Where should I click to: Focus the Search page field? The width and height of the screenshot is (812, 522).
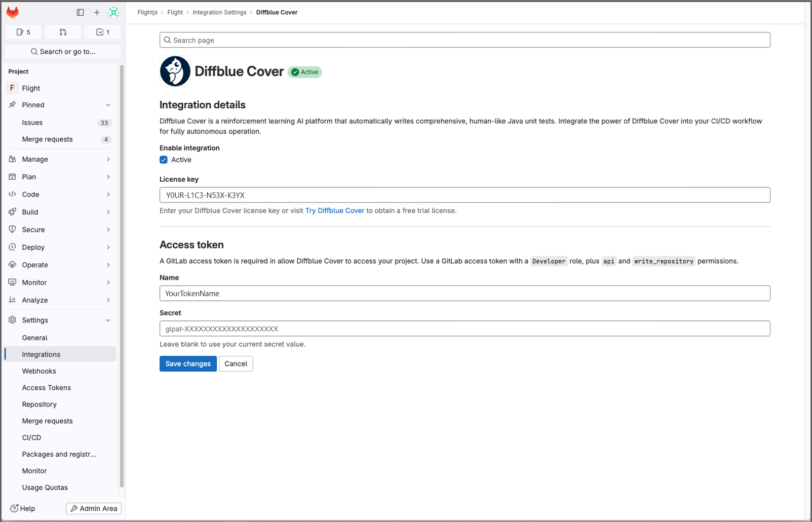coord(465,40)
